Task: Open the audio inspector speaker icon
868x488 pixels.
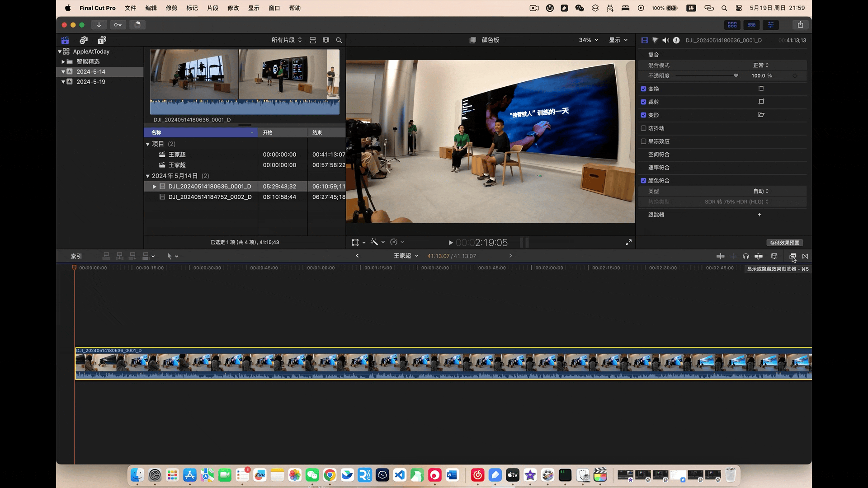Action: point(665,40)
